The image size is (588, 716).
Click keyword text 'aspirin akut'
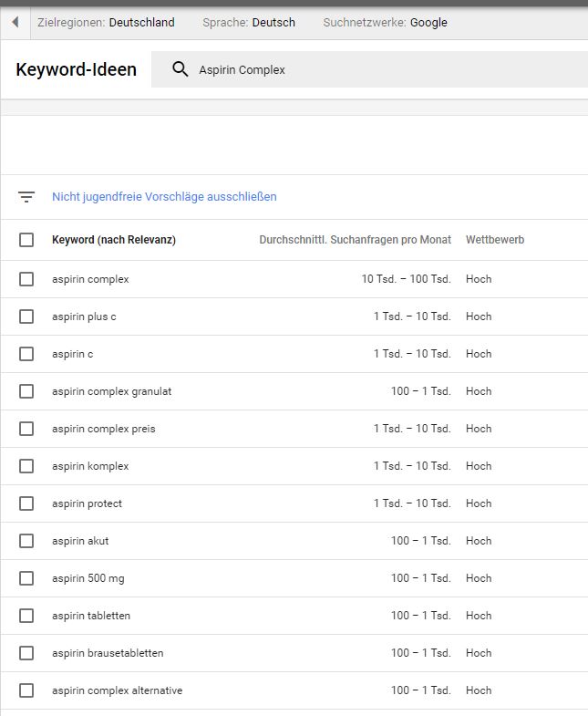[80, 541]
